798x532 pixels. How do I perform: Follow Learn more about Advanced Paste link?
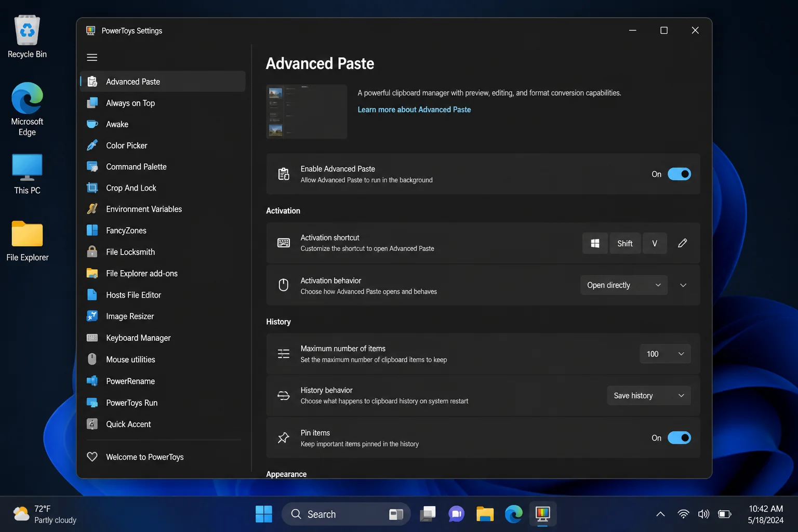[414, 110]
